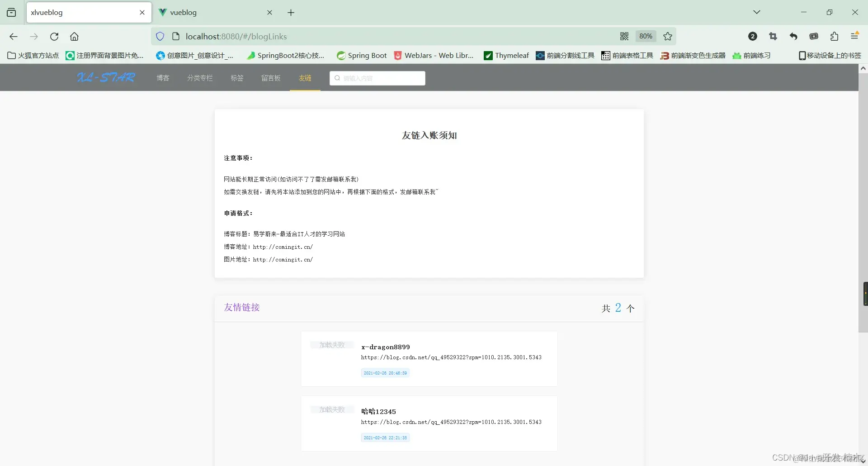Open the extensions puzzle icon
The height and width of the screenshot is (466, 868).
tap(834, 36)
